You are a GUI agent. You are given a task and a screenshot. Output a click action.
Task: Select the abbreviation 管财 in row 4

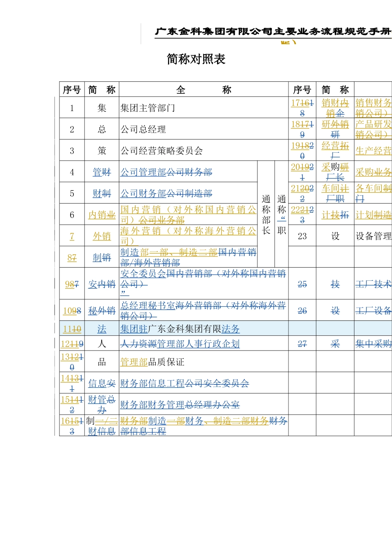pos(102,172)
